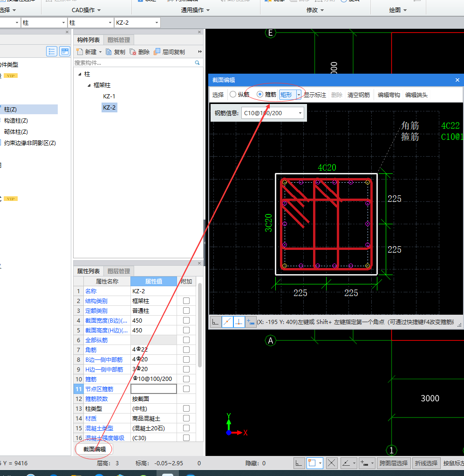Open the 修改 ribbon group menu

(315, 10)
